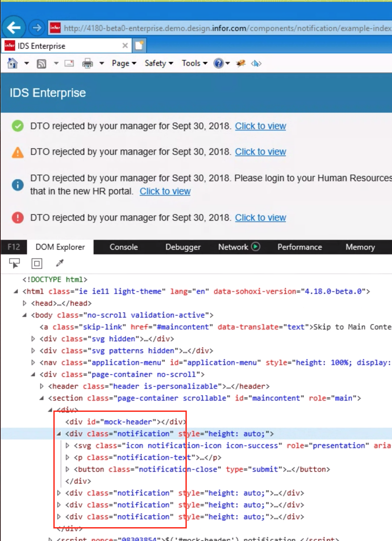Expand the svg patterns hidden div node
The image size is (392, 541).
(x=33, y=351)
